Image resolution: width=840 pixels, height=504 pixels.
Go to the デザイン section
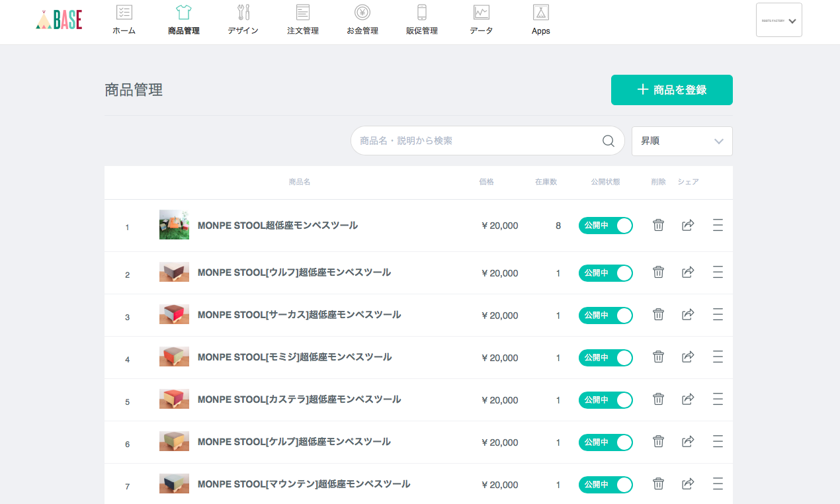[243, 21]
